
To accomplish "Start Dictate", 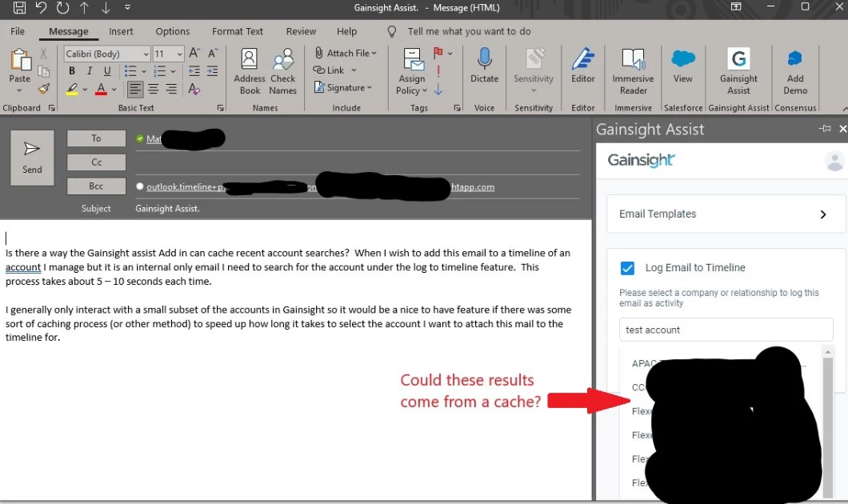I will click(484, 66).
